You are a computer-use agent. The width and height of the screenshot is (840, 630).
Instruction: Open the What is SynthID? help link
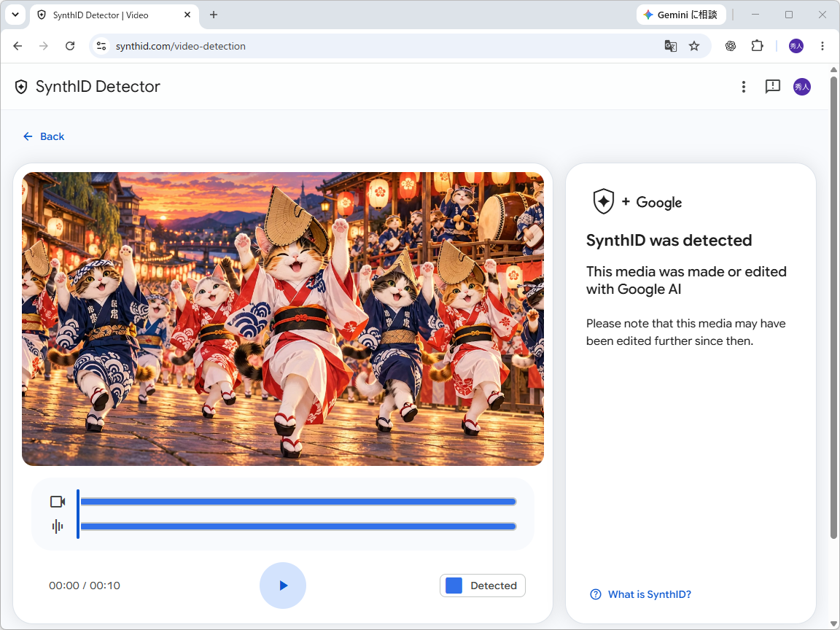(641, 595)
